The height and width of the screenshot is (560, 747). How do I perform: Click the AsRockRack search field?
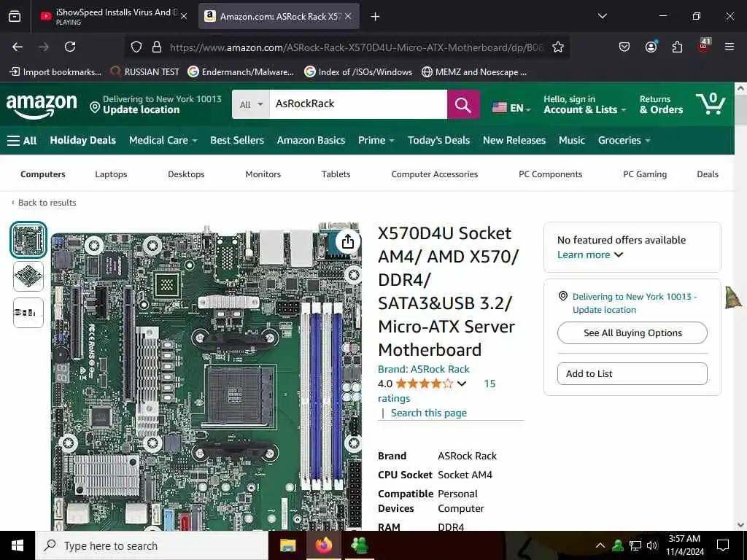pos(358,104)
